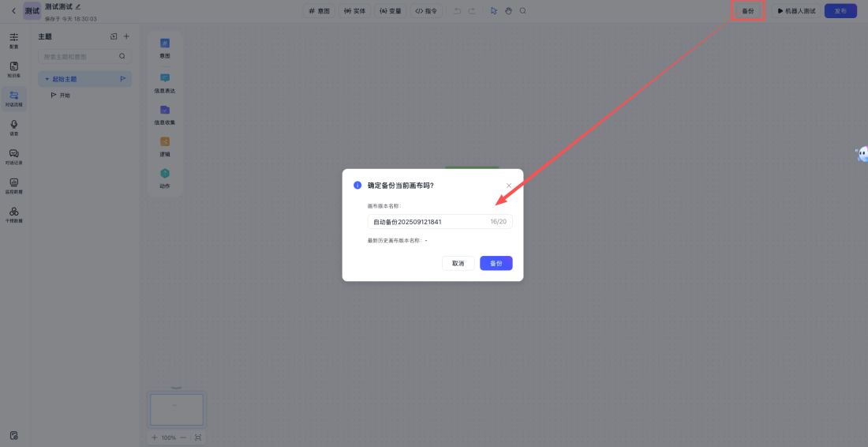868x447 pixels.
Task: Confirm backup with blue 备份 dialog button
Action: pyautogui.click(x=496, y=263)
